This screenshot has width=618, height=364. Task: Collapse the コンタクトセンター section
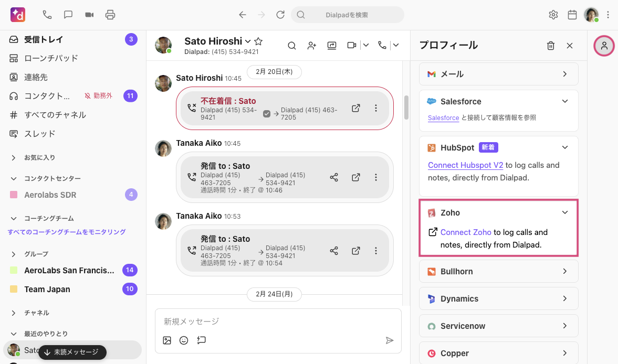pos(14,179)
